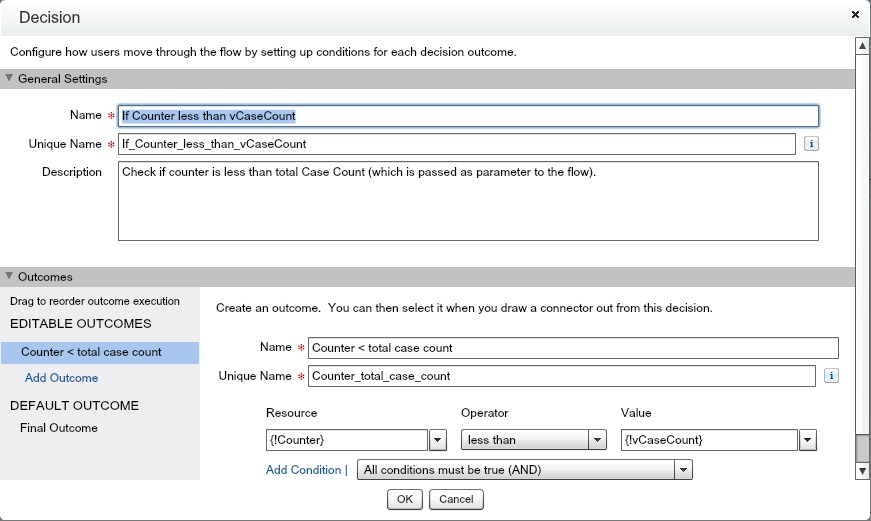
Task: Collapse the General Settings section
Action: tap(9, 78)
